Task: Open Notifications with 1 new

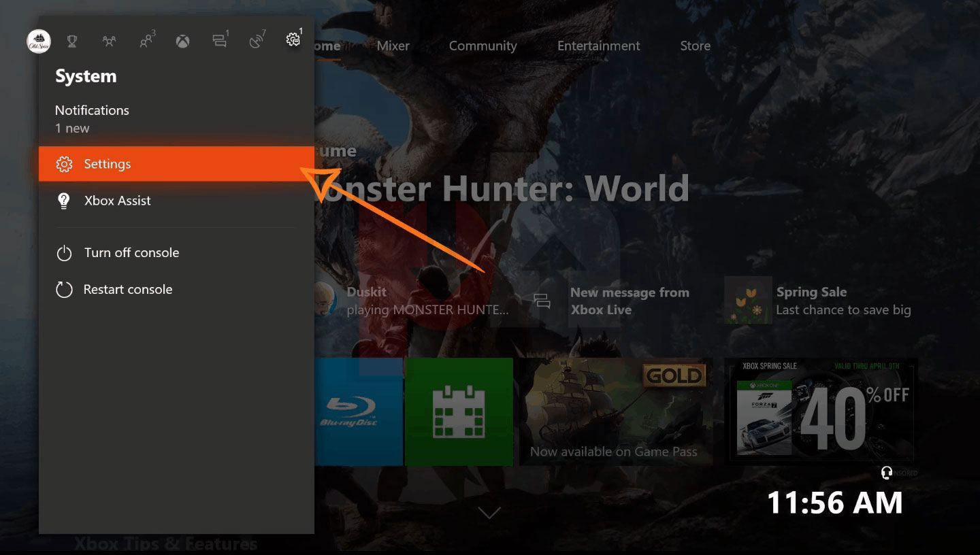Action: tap(176, 119)
